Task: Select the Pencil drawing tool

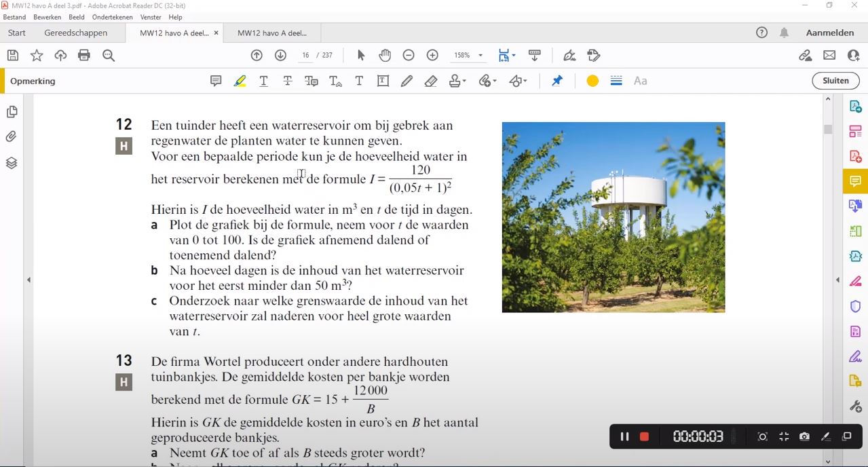Action: click(407, 81)
